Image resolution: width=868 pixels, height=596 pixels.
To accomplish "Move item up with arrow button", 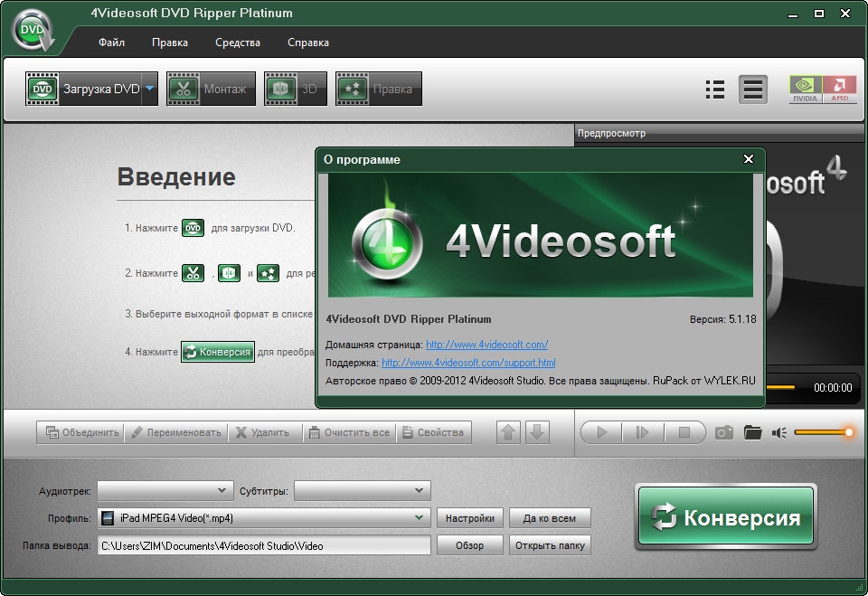I will [508, 432].
